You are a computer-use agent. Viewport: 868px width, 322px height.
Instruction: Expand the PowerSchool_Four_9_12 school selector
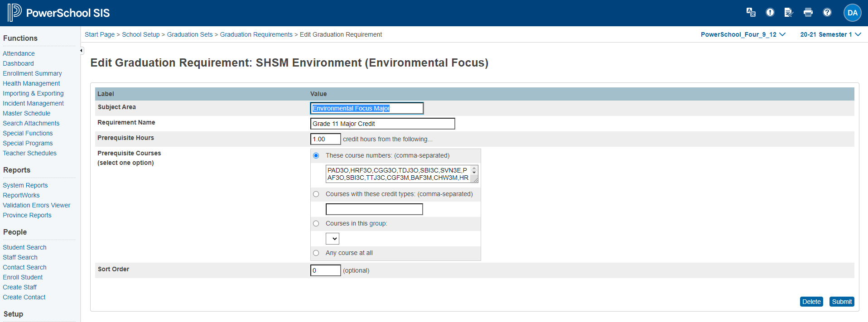tap(743, 34)
